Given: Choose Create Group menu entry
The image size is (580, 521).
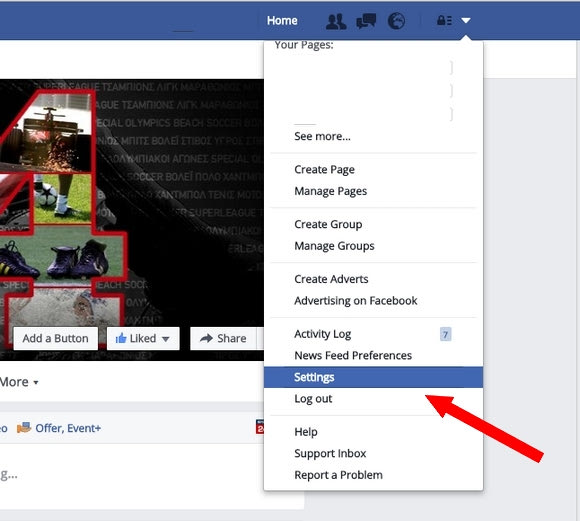Looking at the screenshot, I should pyautogui.click(x=328, y=224).
